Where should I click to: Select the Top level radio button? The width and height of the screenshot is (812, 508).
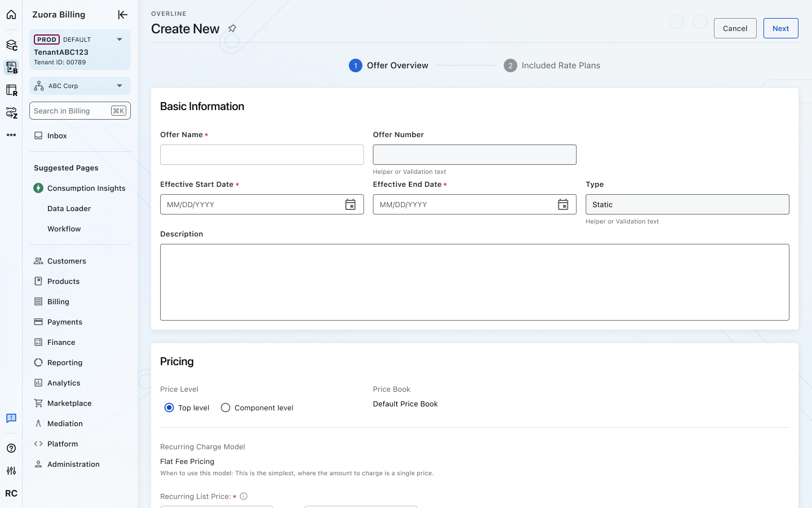(x=169, y=408)
